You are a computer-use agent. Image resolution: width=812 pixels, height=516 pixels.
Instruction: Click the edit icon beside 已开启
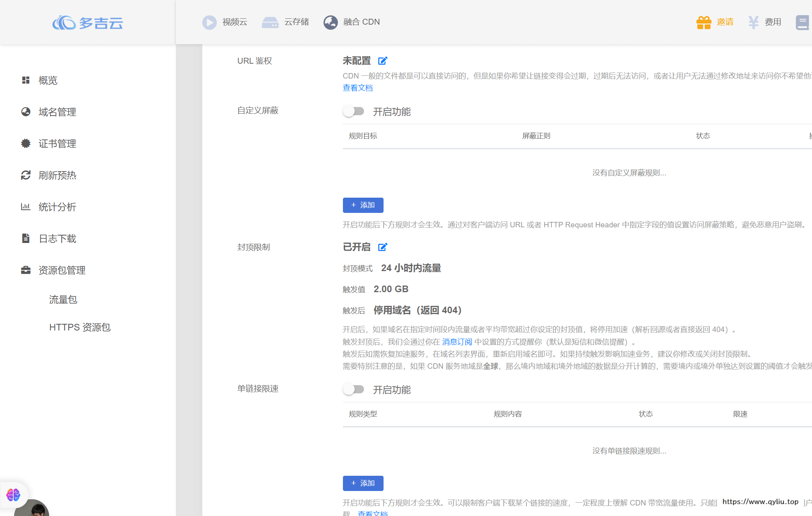pyautogui.click(x=382, y=247)
